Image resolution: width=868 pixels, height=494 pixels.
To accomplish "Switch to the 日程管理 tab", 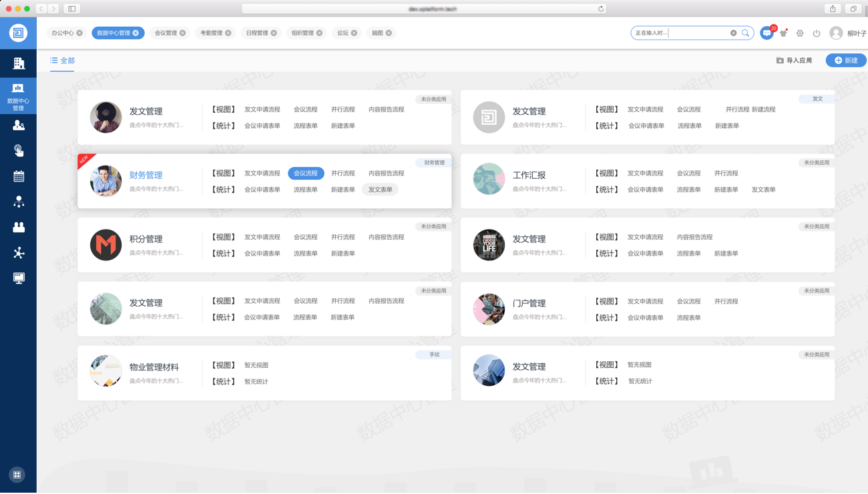I will [256, 33].
